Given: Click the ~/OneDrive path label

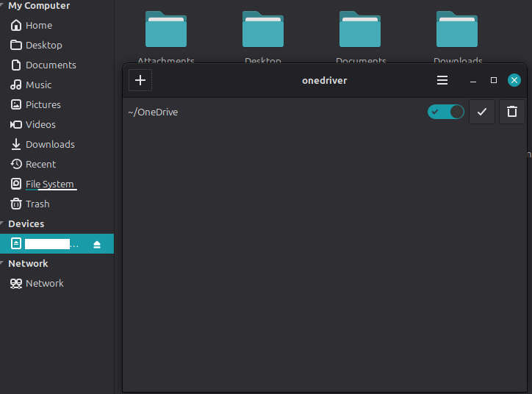Looking at the screenshot, I should pyautogui.click(x=153, y=112).
